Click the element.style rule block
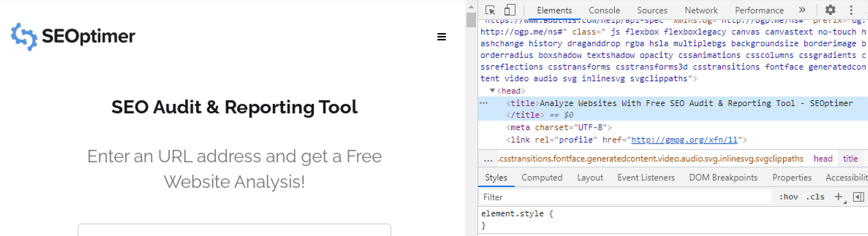868x236 pixels. [x=673, y=219]
